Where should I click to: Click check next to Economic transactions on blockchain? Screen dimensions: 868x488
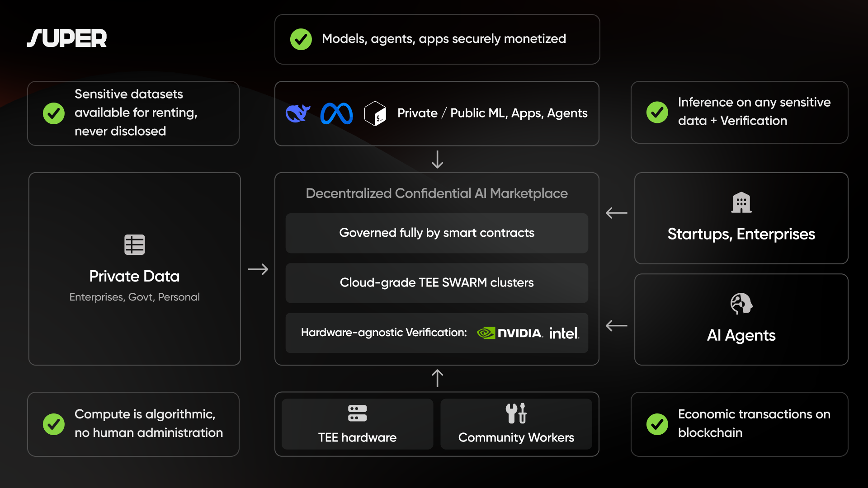point(657,424)
